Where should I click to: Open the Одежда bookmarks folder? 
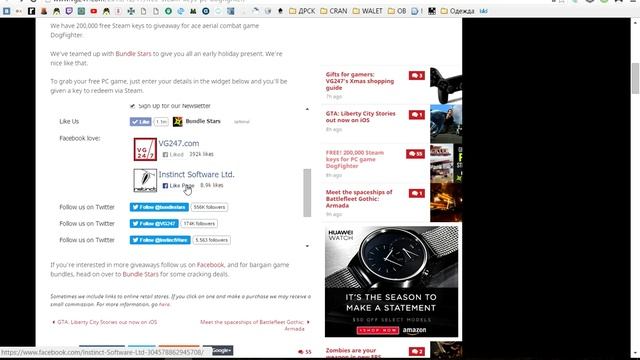point(458,11)
